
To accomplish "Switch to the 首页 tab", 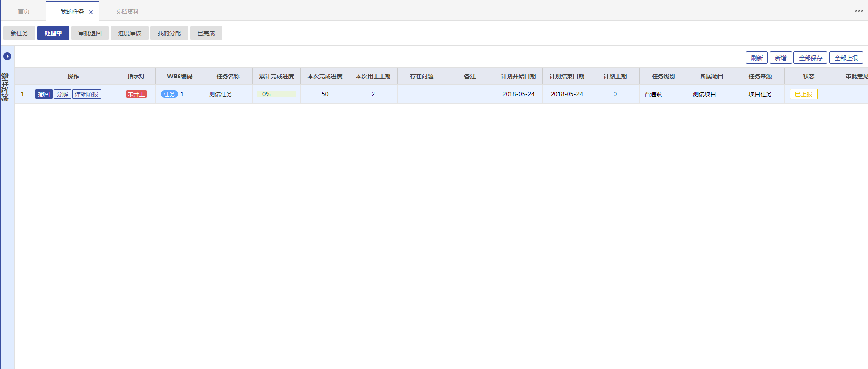I will 24,12.
